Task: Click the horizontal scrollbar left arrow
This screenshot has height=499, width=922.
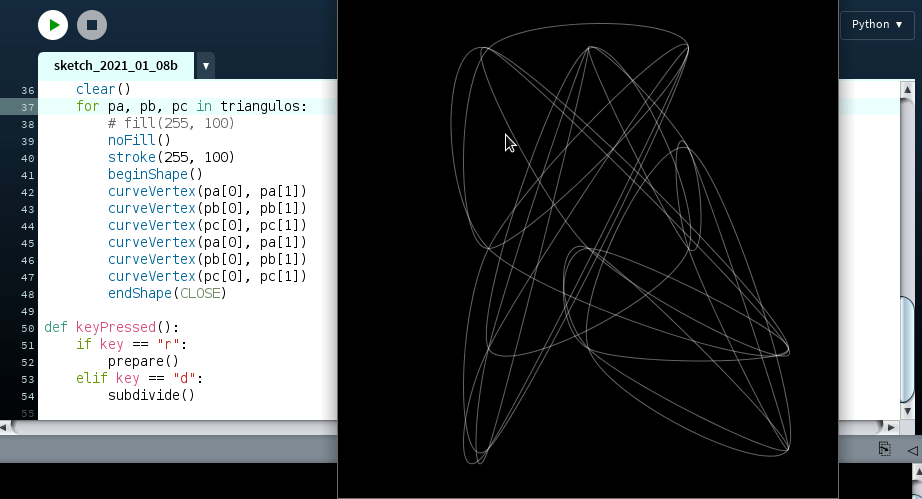Action: [6, 427]
